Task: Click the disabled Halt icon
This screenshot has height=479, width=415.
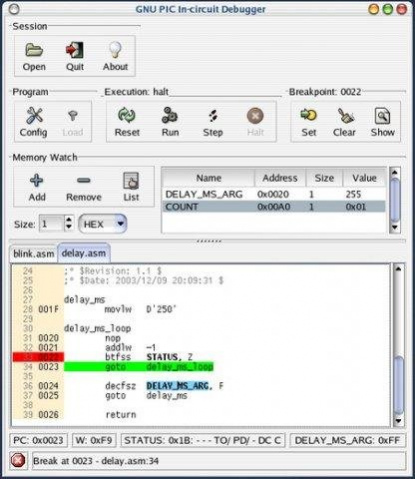Action: coord(255,116)
